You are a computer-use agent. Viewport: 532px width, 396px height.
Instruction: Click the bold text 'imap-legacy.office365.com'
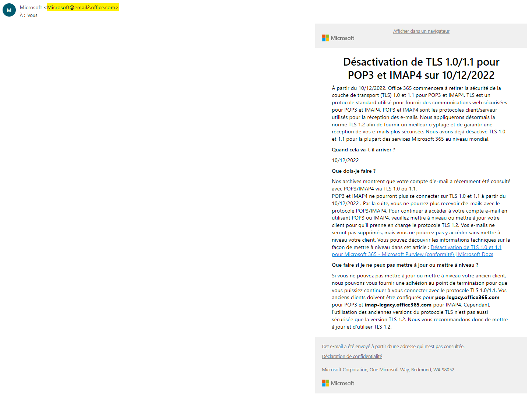coord(398,305)
